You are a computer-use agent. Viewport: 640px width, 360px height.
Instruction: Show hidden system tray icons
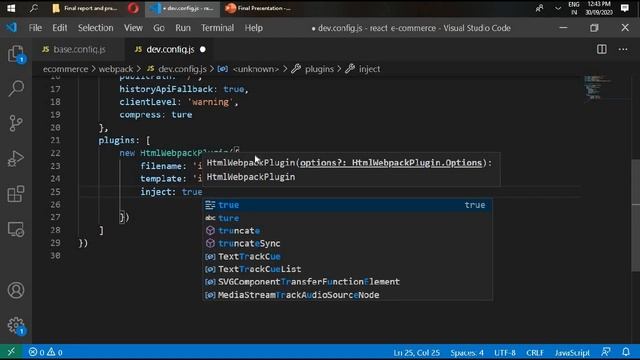tap(558, 8)
